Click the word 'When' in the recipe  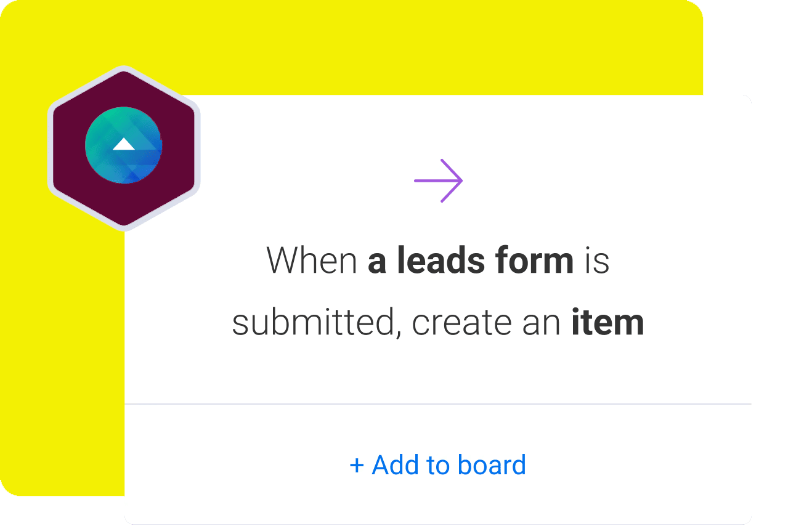[x=312, y=261]
